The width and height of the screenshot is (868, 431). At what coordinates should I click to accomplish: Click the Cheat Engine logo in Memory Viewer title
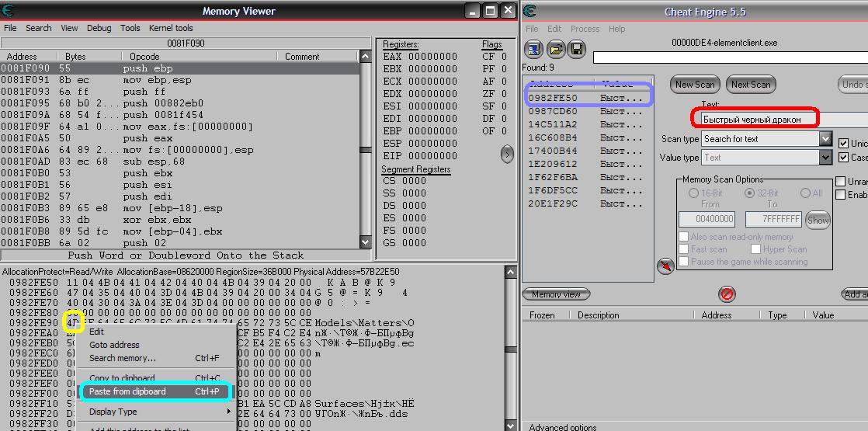[x=7, y=11]
